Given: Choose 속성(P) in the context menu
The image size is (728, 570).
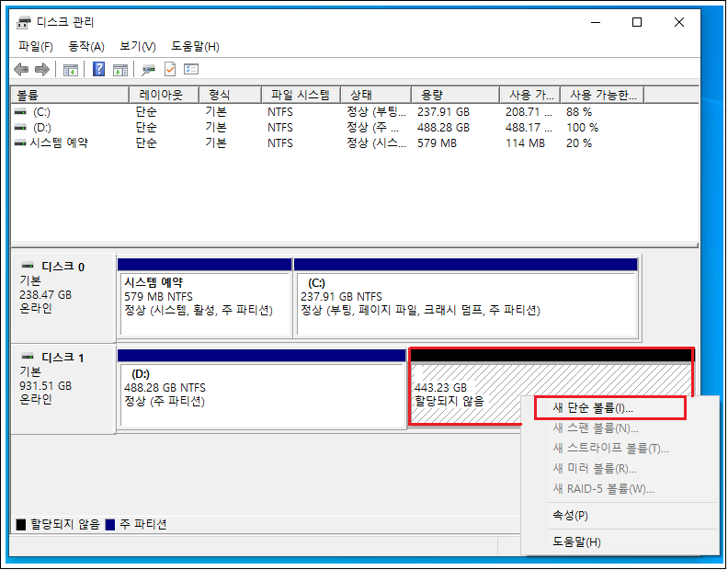Looking at the screenshot, I should click(x=570, y=515).
